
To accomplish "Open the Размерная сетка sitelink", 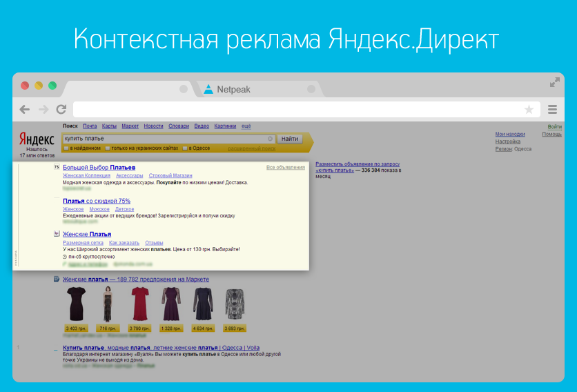I will 83,243.
